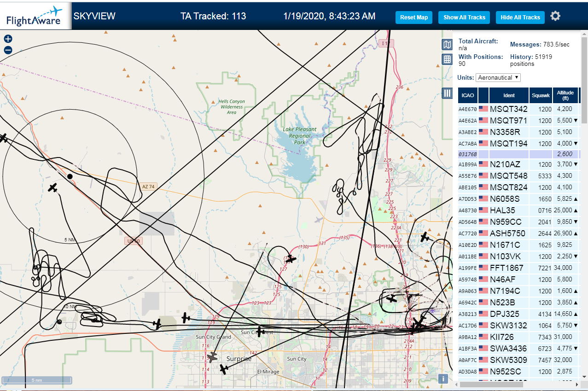
Task: Select the SKW3132 aircraft row
Action: pos(519,326)
